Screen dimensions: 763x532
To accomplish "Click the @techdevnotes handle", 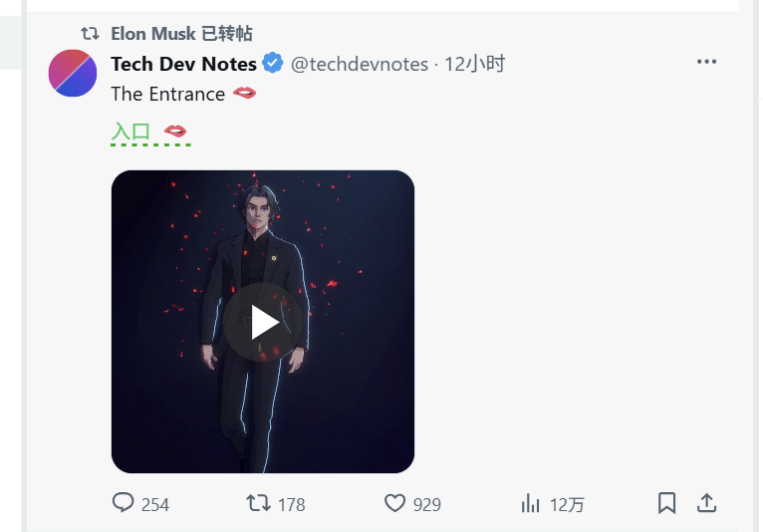I will pyautogui.click(x=360, y=64).
